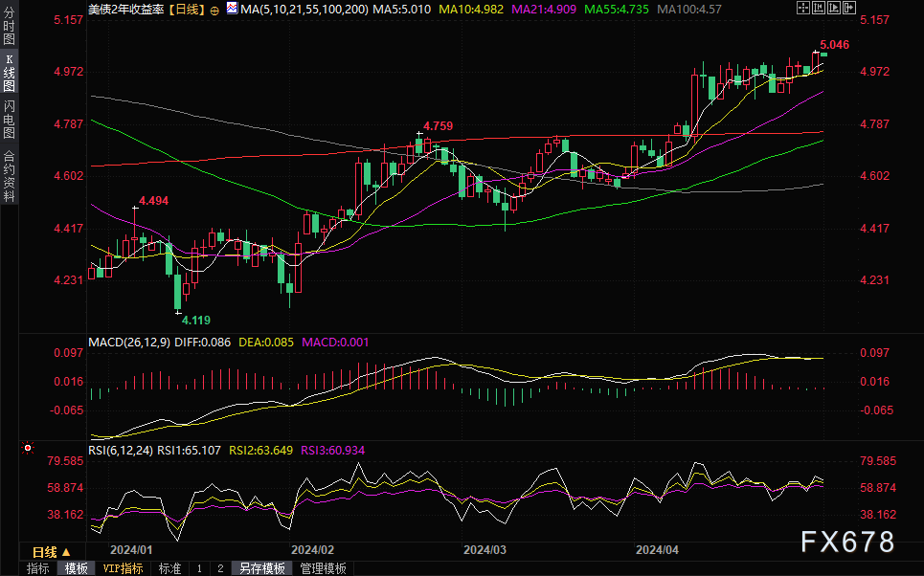Click the RSI3:60.934 value
Screen dimensions: 924x576
coord(333,451)
